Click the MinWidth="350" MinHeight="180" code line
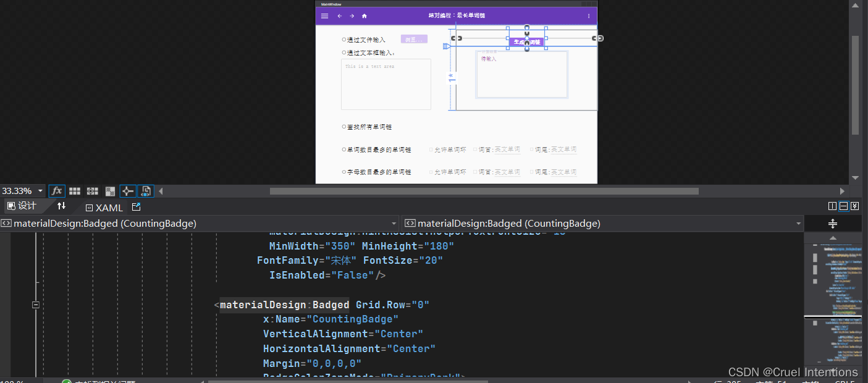This screenshot has width=868, height=383. [x=361, y=246]
